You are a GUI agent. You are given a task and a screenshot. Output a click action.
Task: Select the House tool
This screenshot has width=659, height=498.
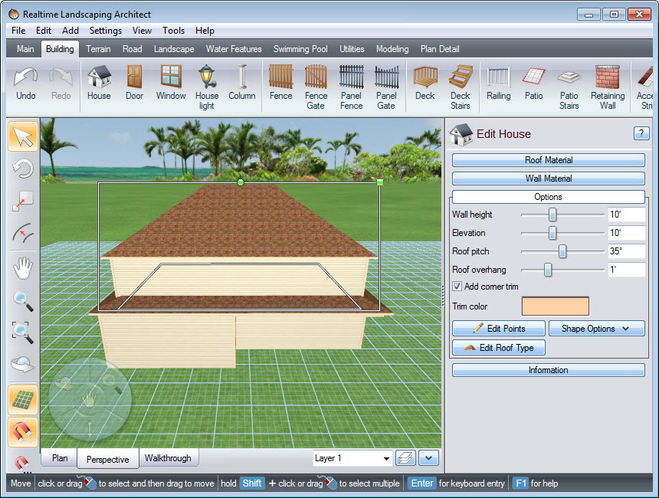pyautogui.click(x=99, y=84)
